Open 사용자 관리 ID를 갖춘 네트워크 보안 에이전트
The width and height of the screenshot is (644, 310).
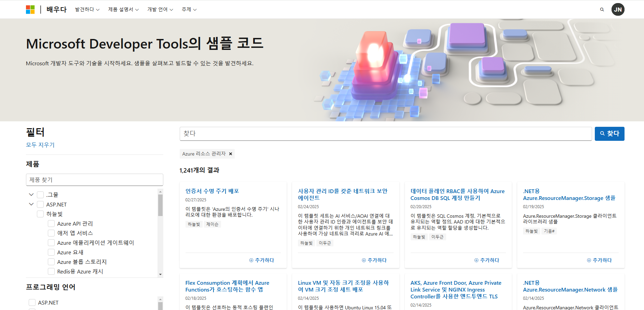343,194
